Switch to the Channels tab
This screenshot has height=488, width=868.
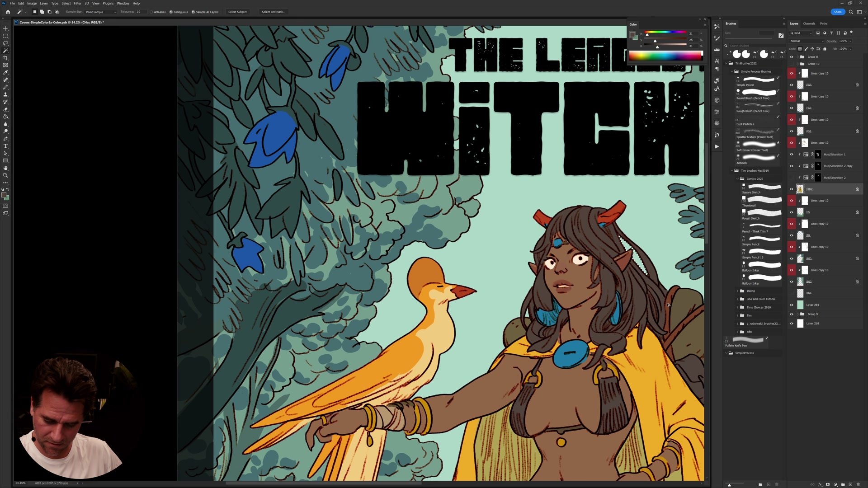[x=809, y=23]
